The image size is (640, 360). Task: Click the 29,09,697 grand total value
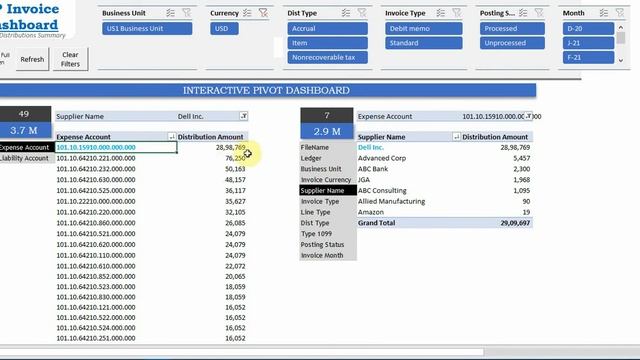coord(515,223)
